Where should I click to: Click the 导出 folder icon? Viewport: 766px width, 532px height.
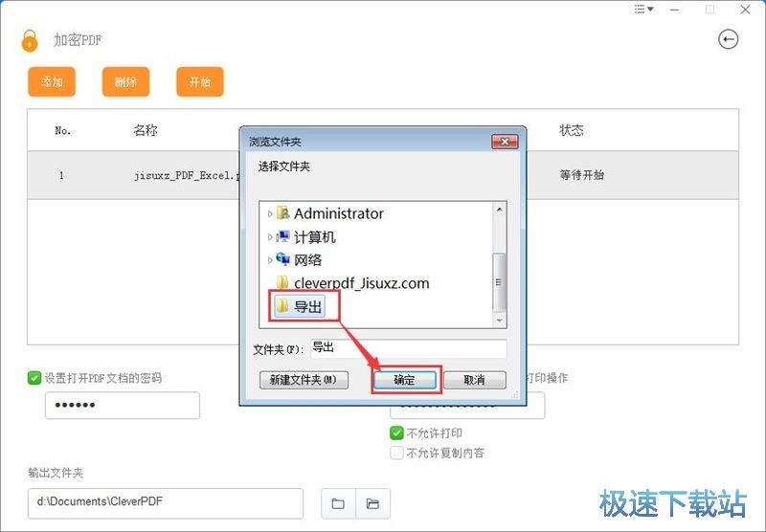coord(282,306)
